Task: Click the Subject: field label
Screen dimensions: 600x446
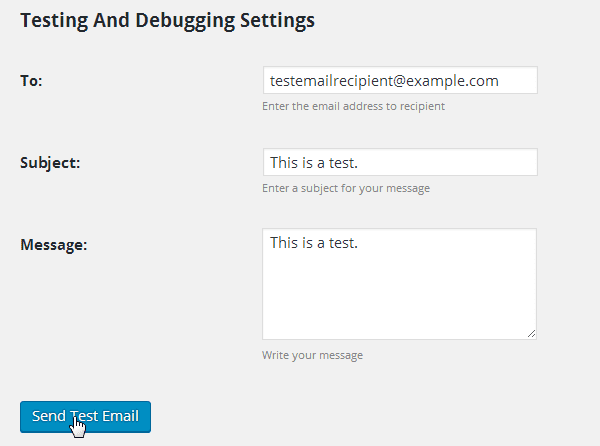Action: click(x=50, y=163)
